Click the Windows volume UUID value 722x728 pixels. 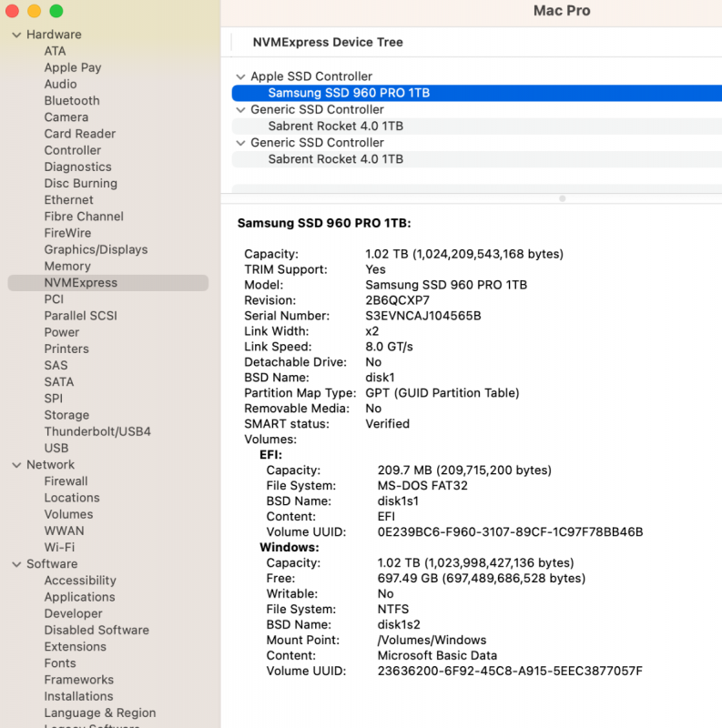coord(510,671)
